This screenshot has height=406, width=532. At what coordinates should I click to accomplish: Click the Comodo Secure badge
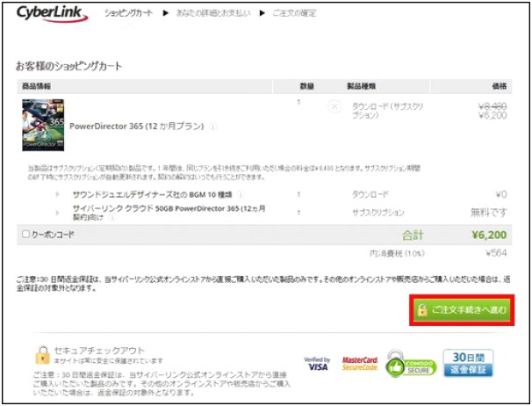(x=411, y=364)
